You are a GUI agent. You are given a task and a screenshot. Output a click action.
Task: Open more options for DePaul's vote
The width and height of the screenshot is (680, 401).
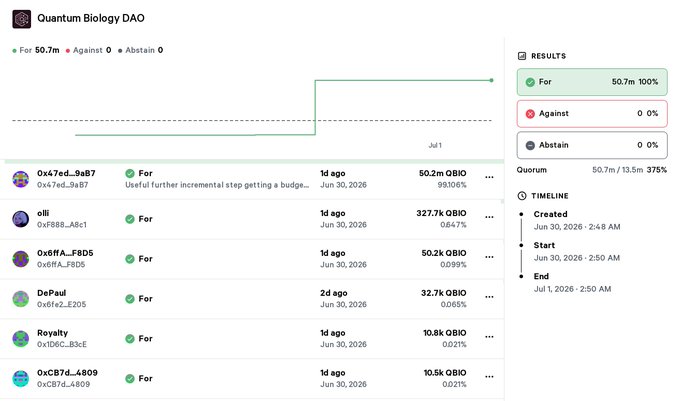489,297
